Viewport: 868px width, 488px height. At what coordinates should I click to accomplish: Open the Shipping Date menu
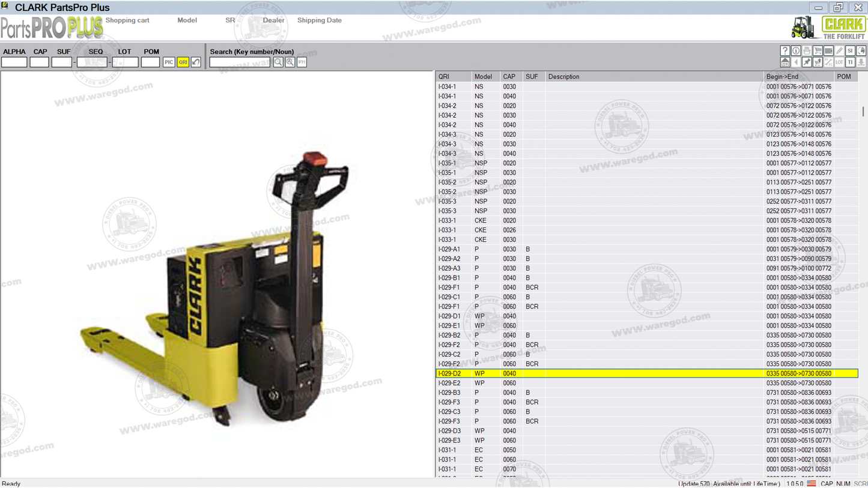coord(319,20)
